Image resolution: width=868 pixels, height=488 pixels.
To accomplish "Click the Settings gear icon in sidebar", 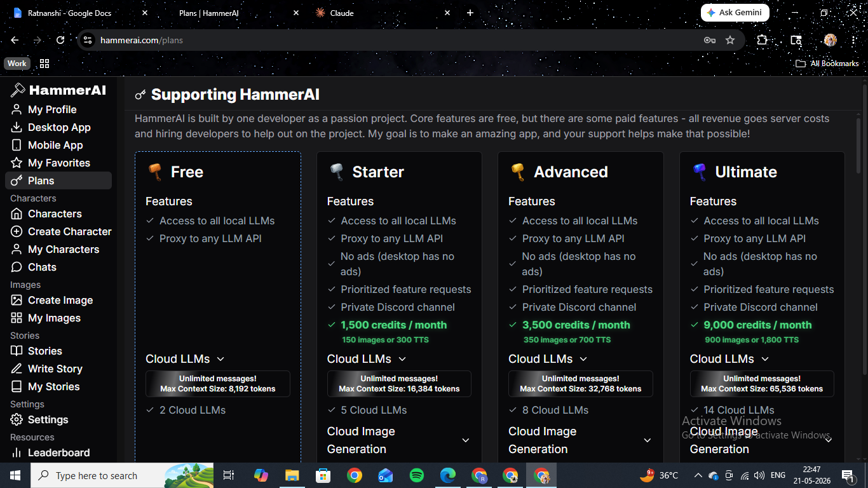I will (x=17, y=419).
